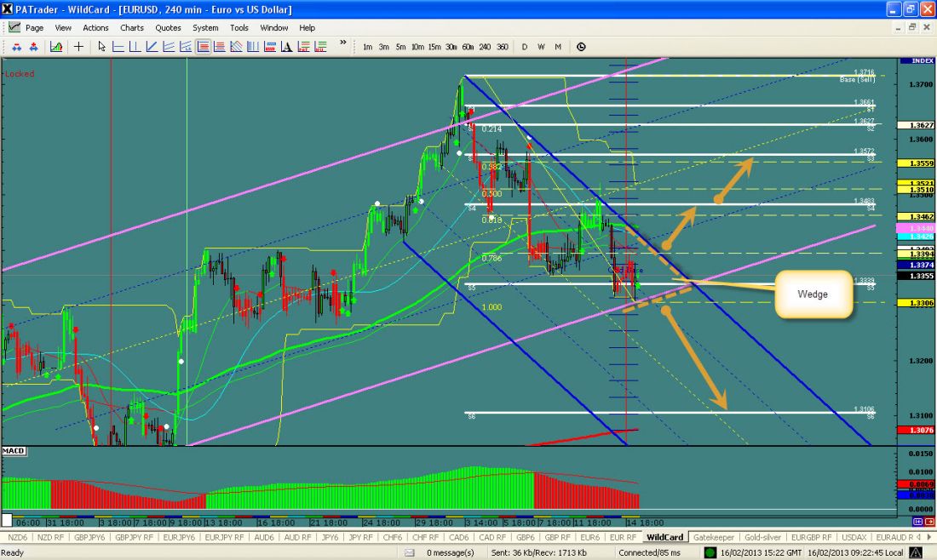Select the crosshair cursor tool
This screenshot has height=560, width=937.
78,47
